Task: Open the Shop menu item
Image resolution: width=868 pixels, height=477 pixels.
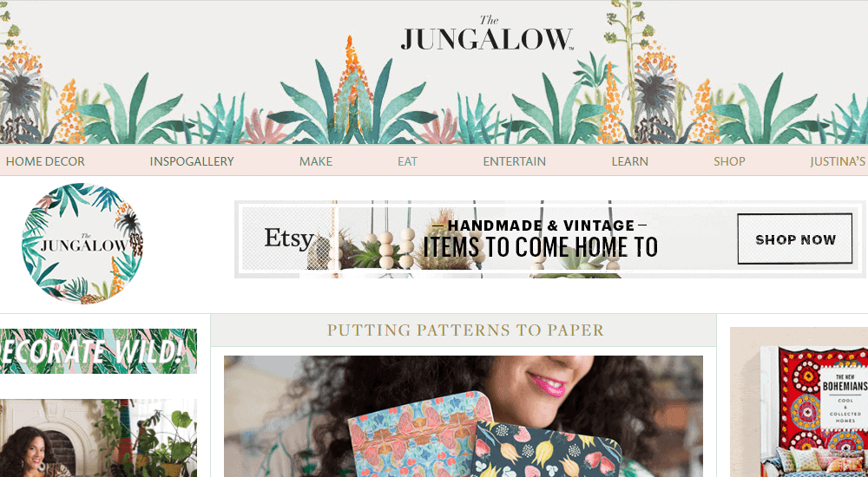Action: 729,161
